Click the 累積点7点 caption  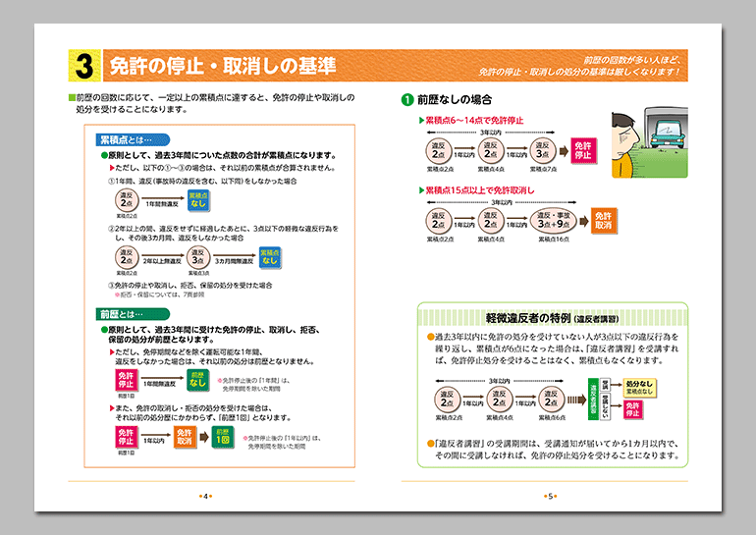pos(543,169)
